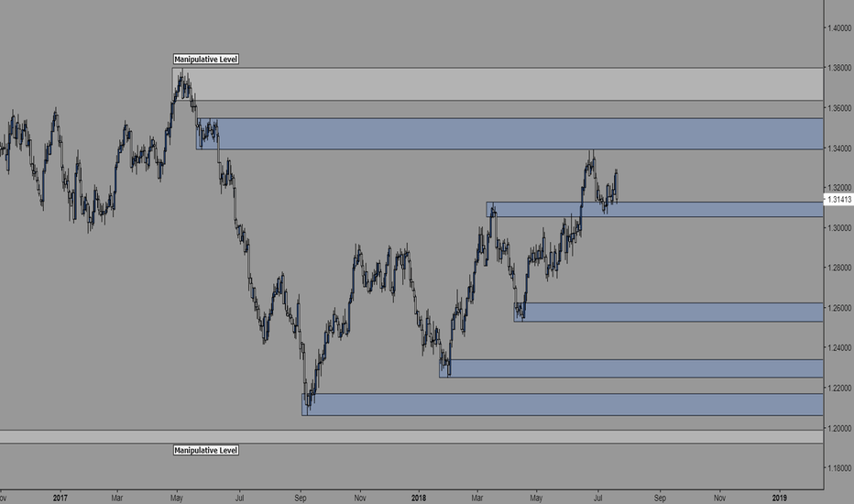This screenshot has height=504, width=854.
Task: Select the blue zone near 1.26000
Action: click(668, 312)
